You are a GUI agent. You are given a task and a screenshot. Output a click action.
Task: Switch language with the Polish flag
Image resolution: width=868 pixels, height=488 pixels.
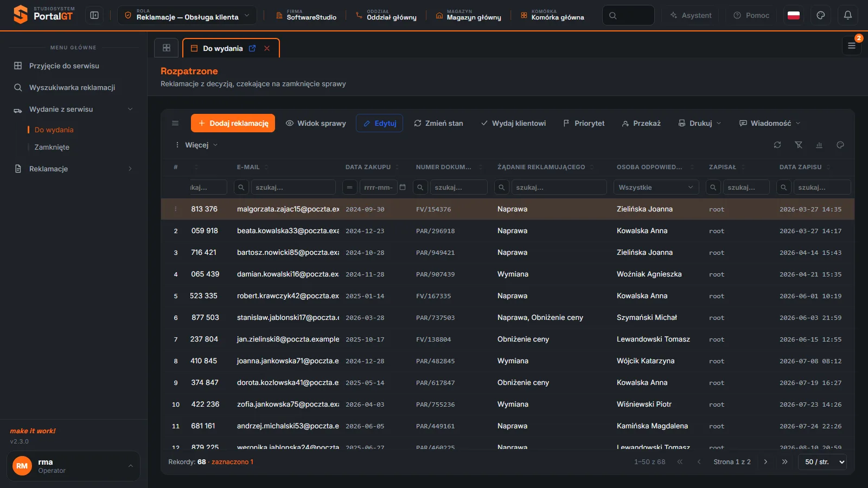794,15
